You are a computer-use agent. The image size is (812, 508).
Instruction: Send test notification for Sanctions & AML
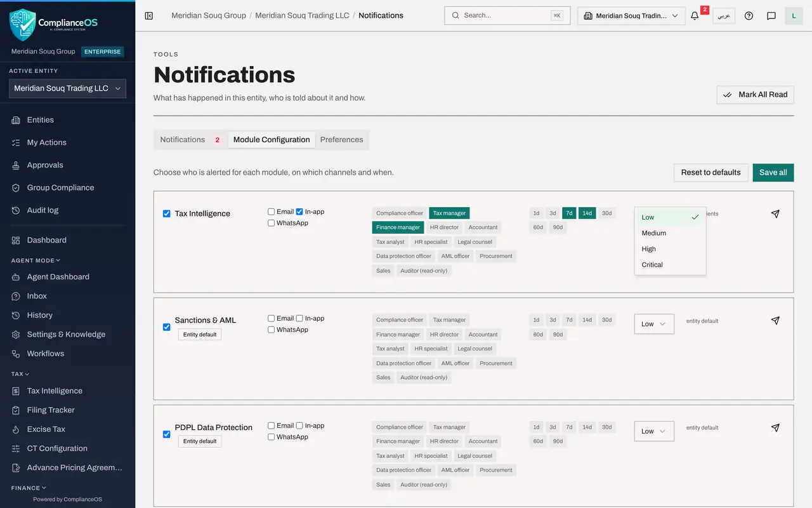(775, 321)
